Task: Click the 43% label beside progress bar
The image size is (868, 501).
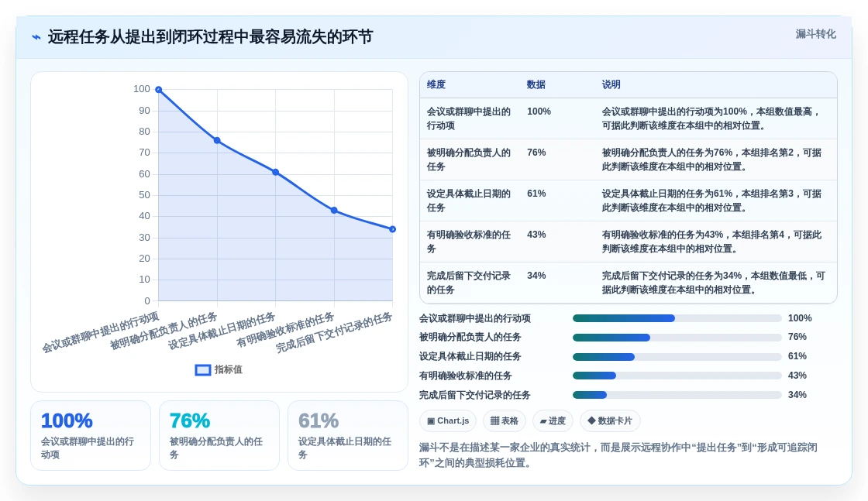Action: [797, 376]
